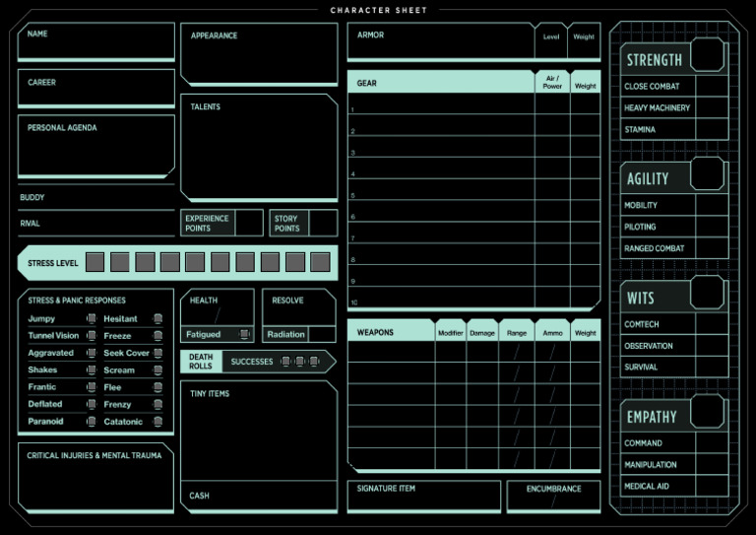Viewport: 756px width, 535px height.
Task: Click the Manipulation skill value
Action: [x=712, y=464]
